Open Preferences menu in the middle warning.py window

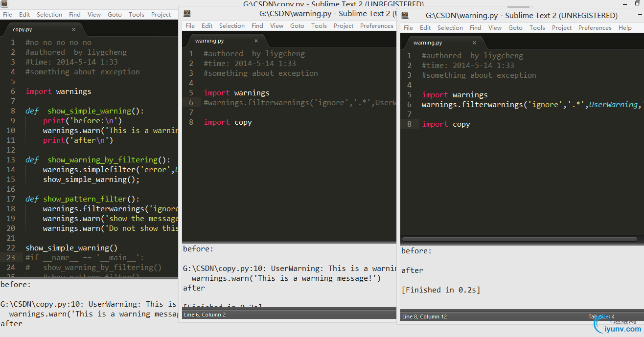pos(377,26)
